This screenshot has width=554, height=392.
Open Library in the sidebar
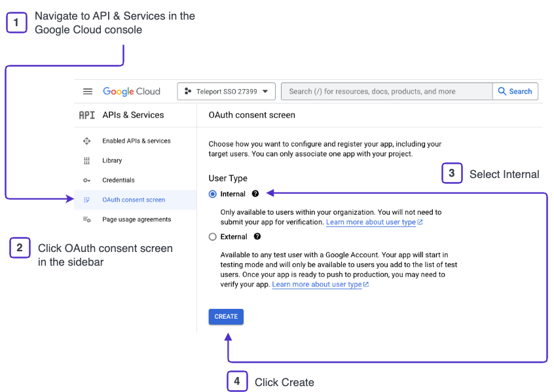click(112, 160)
